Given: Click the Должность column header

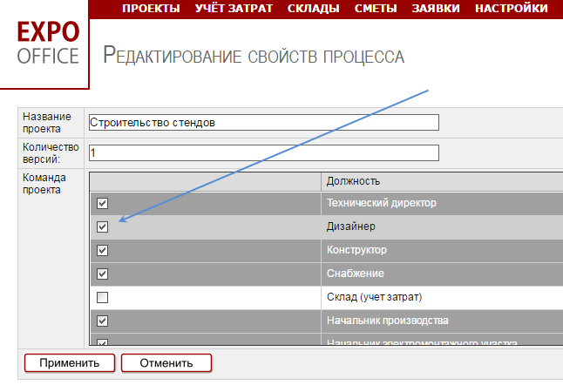Looking at the screenshot, I should 353,181.
